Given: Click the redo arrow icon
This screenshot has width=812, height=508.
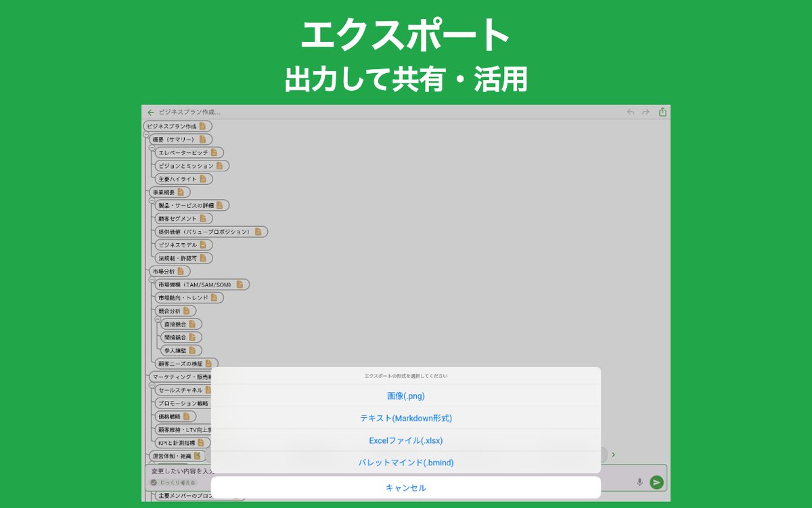Looking at the screenshot, I should coord(646,112).
